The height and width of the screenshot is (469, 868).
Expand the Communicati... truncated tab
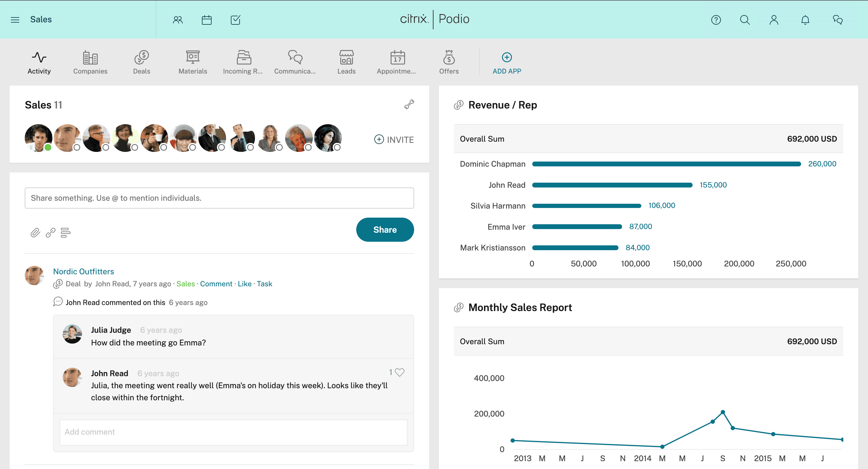pos(295,62)
